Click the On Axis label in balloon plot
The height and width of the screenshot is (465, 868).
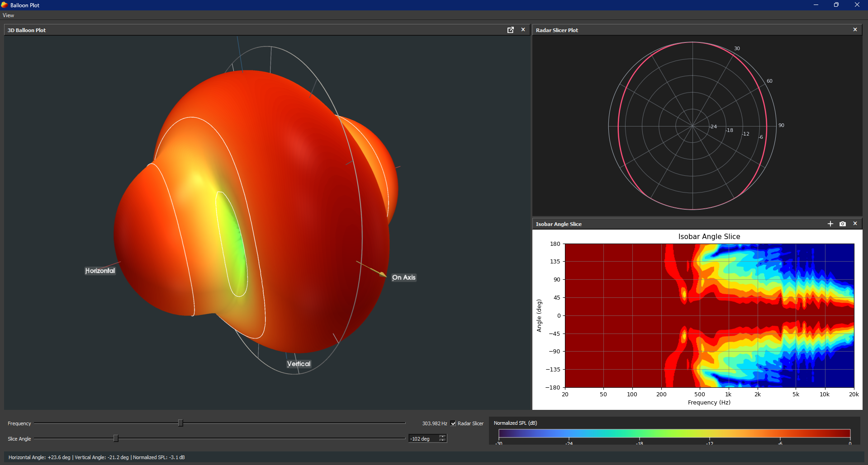click(x=403, y=277)
